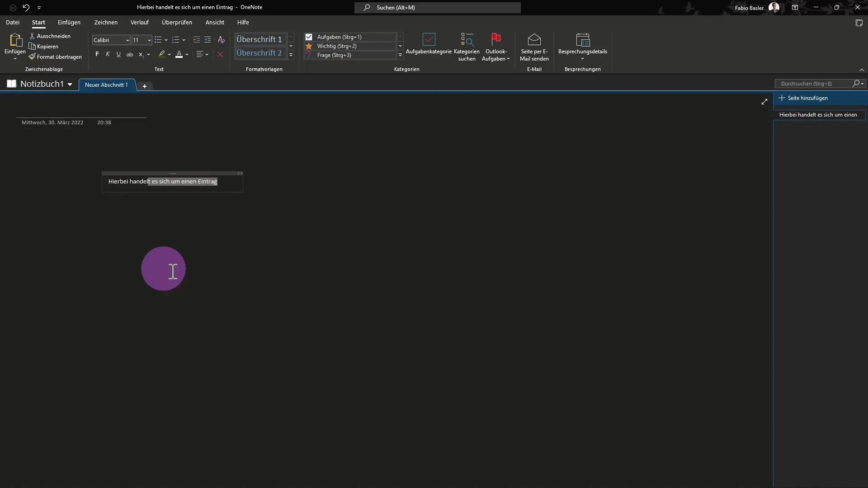Switch to the Einfügen ribbon tab
The width and height of the screenshot is (868, 488).
point(69,22)
